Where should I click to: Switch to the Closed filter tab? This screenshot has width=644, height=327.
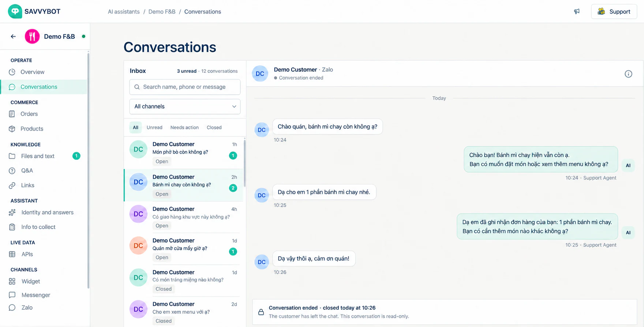pos(214,128)
